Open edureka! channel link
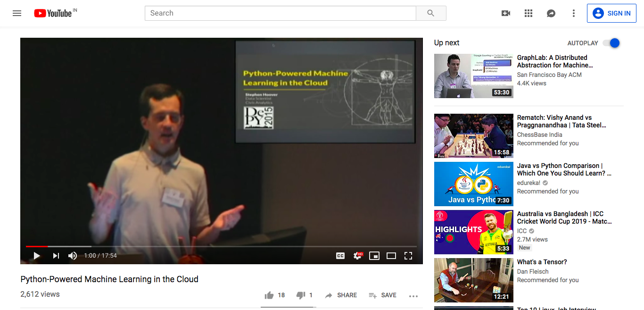Viewport: 644px width, 310px height. (x=528, y=183)
